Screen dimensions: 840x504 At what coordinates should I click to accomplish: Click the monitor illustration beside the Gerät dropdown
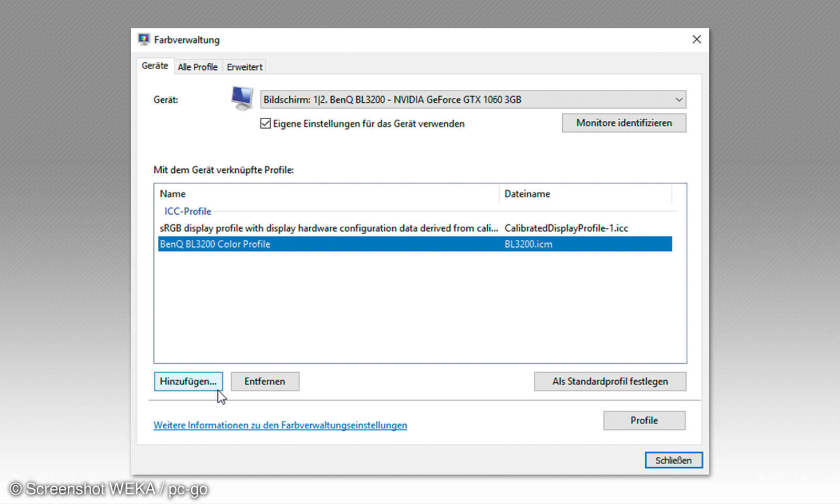tap(241, 98)
